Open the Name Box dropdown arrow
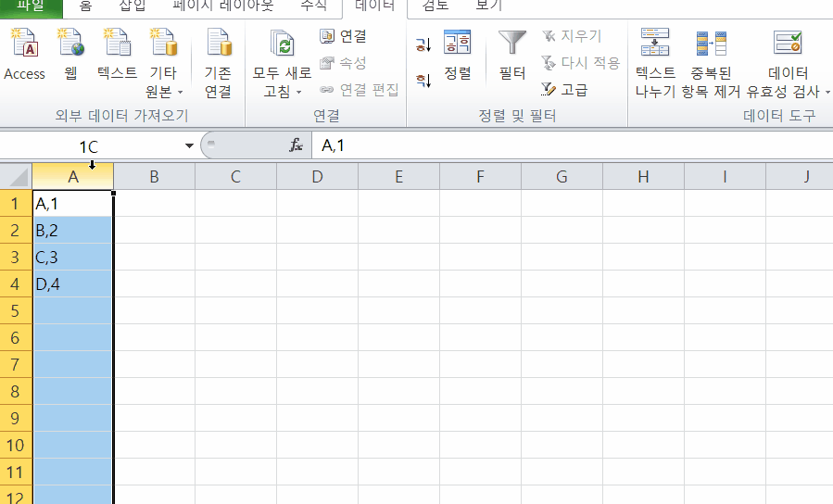The height and width of the screenshot is (504, 833). (x=189, y=146)
